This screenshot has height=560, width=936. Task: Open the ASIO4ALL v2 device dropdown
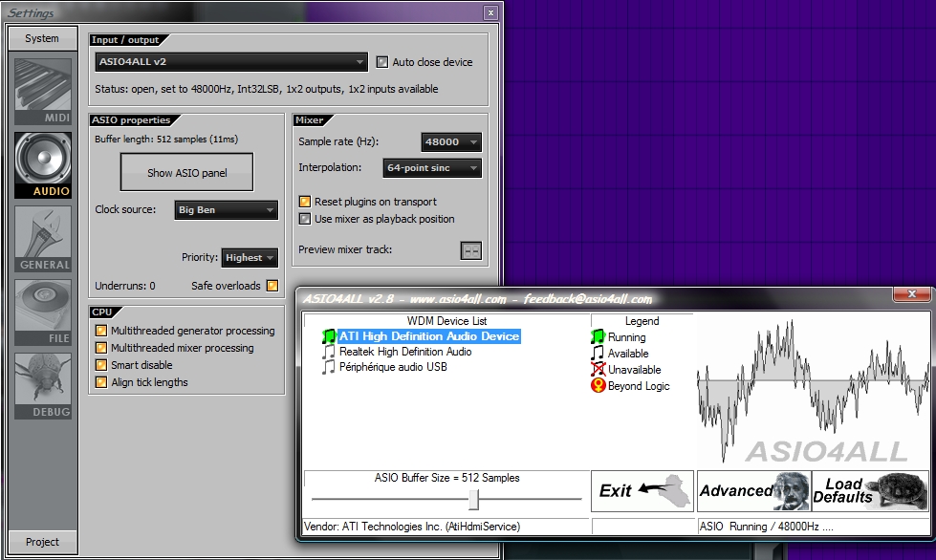click(x=231, y=61)
